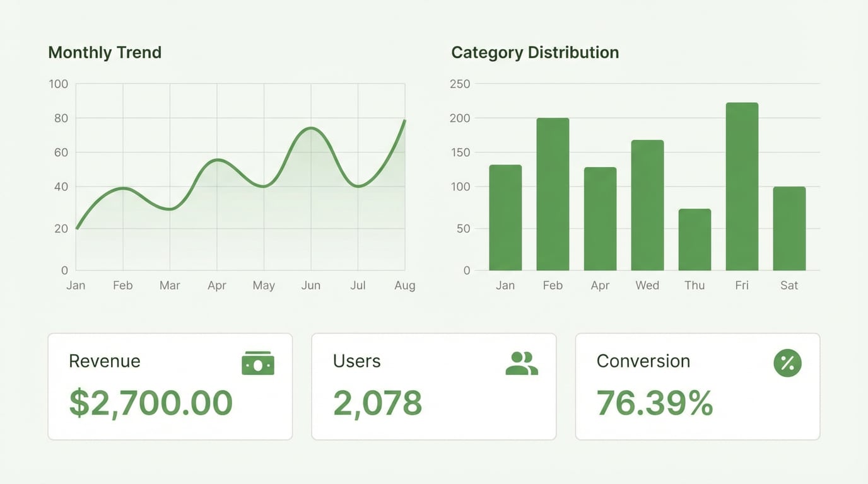868x484 pixels.
Task: Select the shortest Thu bar
Action: tap(695, 239)
